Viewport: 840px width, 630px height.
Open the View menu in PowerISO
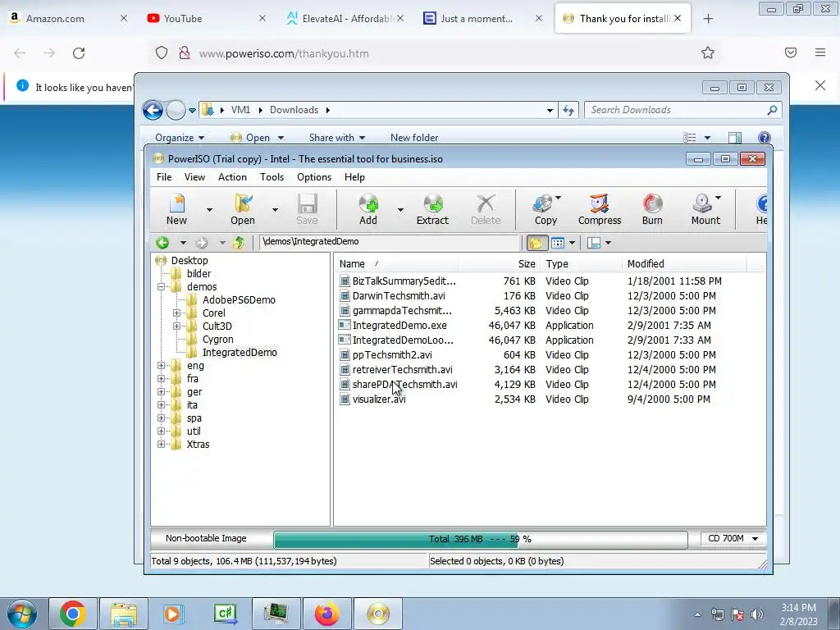point(194,177)
